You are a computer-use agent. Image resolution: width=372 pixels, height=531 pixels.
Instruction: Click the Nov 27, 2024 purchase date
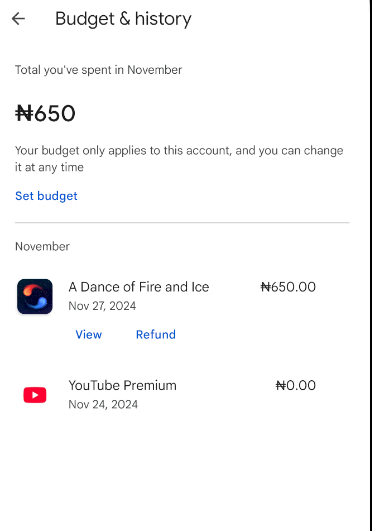click(x=102, y=306)
